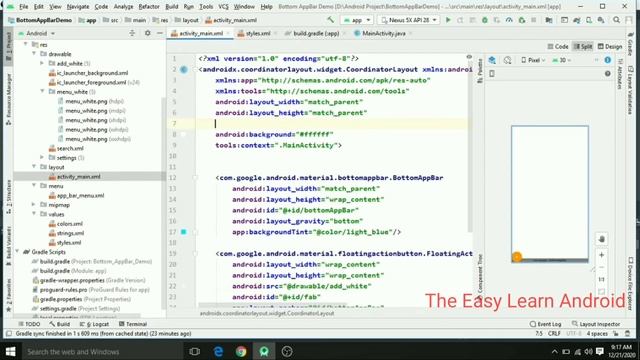Screen dimensions: 640x360
Task: Click the locate-file target icon in Project panel
Action: pyautogui.click(x=132, y=33)
